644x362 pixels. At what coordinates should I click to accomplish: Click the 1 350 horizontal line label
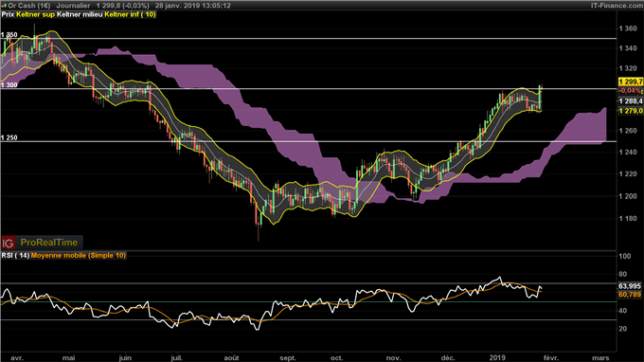click(9, 35)
